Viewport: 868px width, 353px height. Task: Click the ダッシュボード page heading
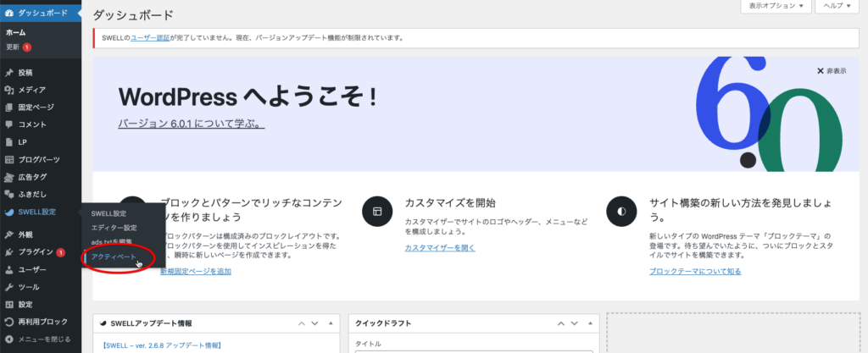(x=133, y=15)
